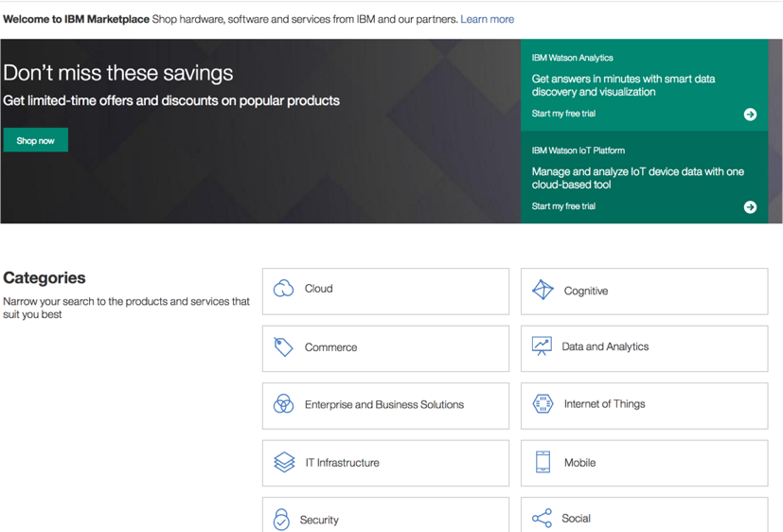Start my free trial for Watson IoT Platform
The height and width of the screenshot is (532, 783).
(x=563, y=206)
